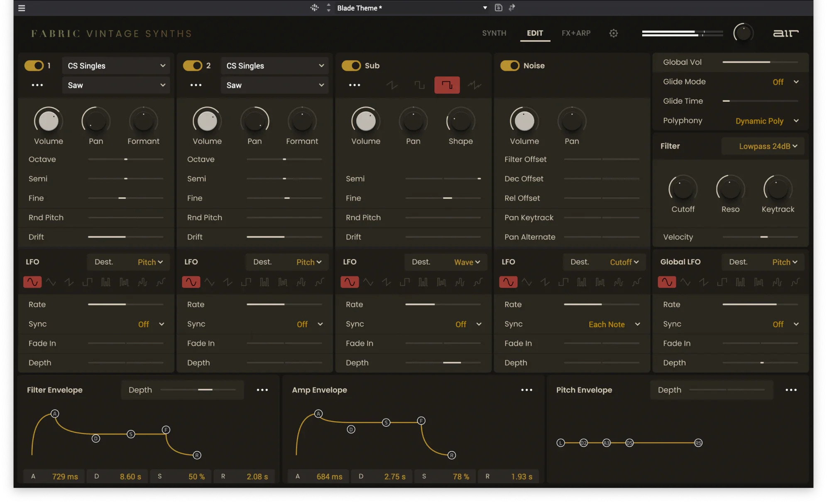Open Filter Envelope three-dots menu
The height and width of the screenshot is (504, 827).
262,390
